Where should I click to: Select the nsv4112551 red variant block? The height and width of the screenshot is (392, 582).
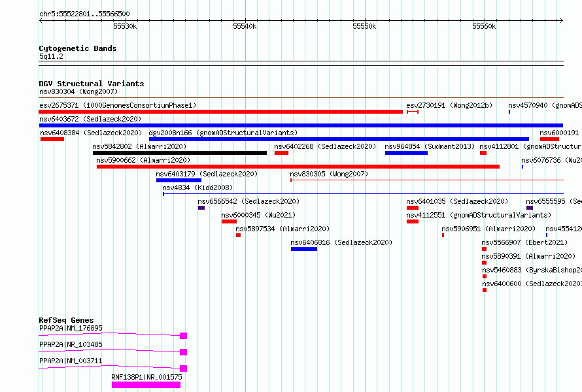[x=413, y=221]
